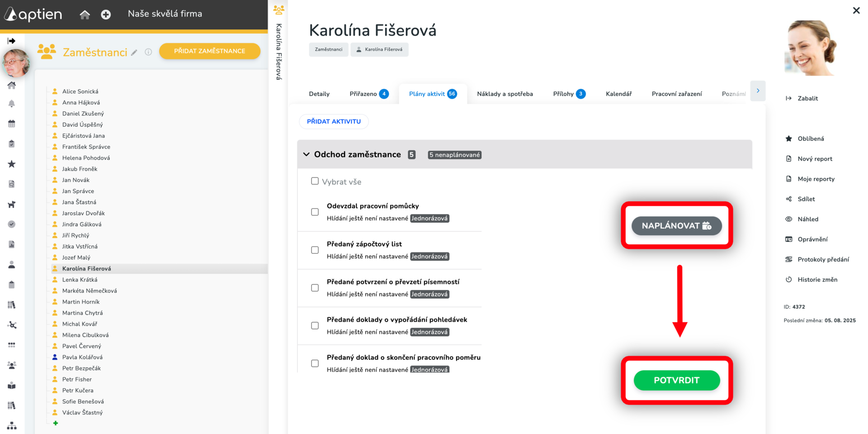This screenshot has width=868, height=434.
Task: Open star favorites icon in sidebar
Action: click(x=12, y=164)
